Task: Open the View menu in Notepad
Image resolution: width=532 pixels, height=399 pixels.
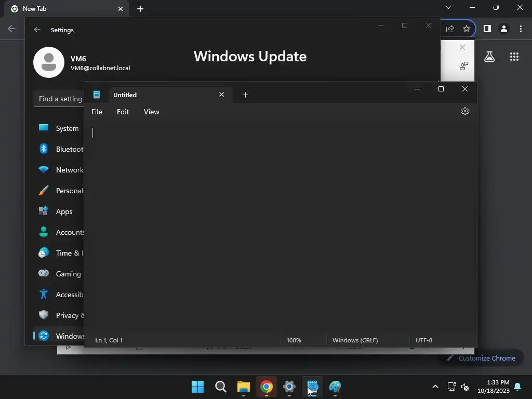Action: [x=151, y=112]
